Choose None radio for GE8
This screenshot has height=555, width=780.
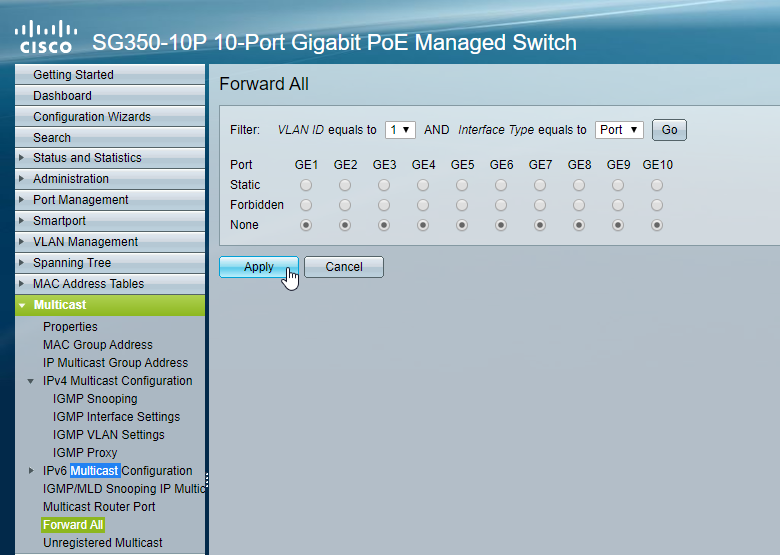pyautogui.click(x=579, y=225)
